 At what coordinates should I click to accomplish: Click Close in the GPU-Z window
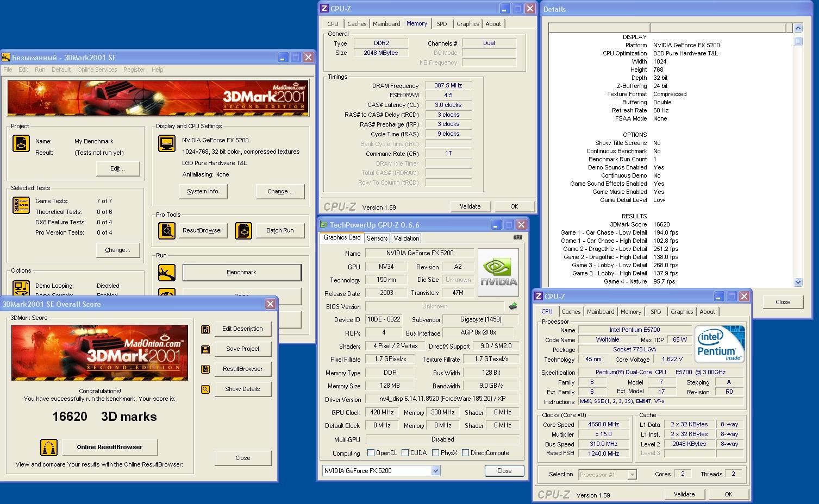pyautogui.click(x=504, y=471)
